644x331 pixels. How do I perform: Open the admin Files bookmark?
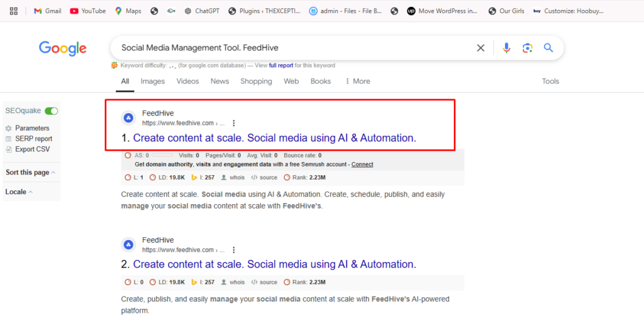[345, 11]
